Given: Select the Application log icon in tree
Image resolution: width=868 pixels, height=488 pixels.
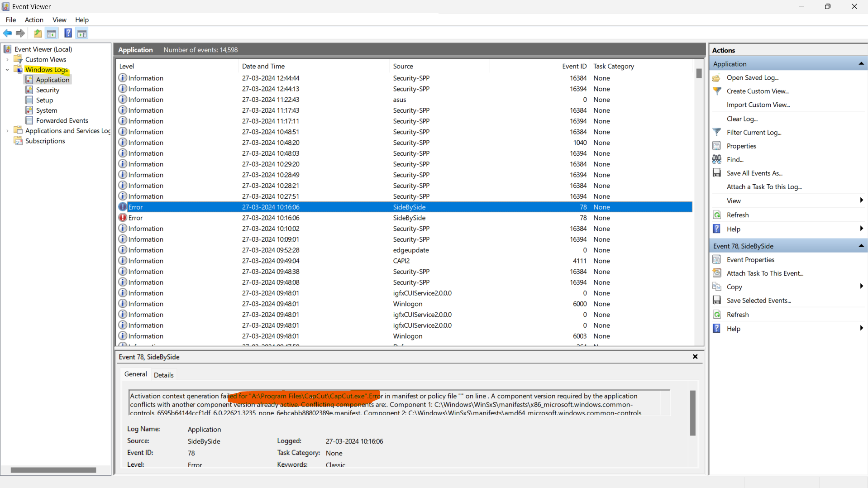Looking at the screenshot, I should click(x=29, y=80).
